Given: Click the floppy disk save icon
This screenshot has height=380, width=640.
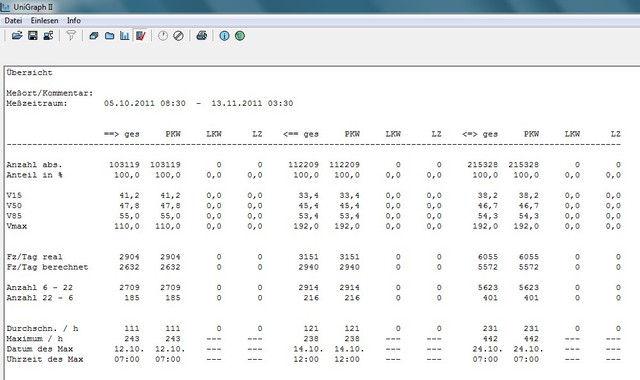Looking at the screenshot, I should (33, 36).
